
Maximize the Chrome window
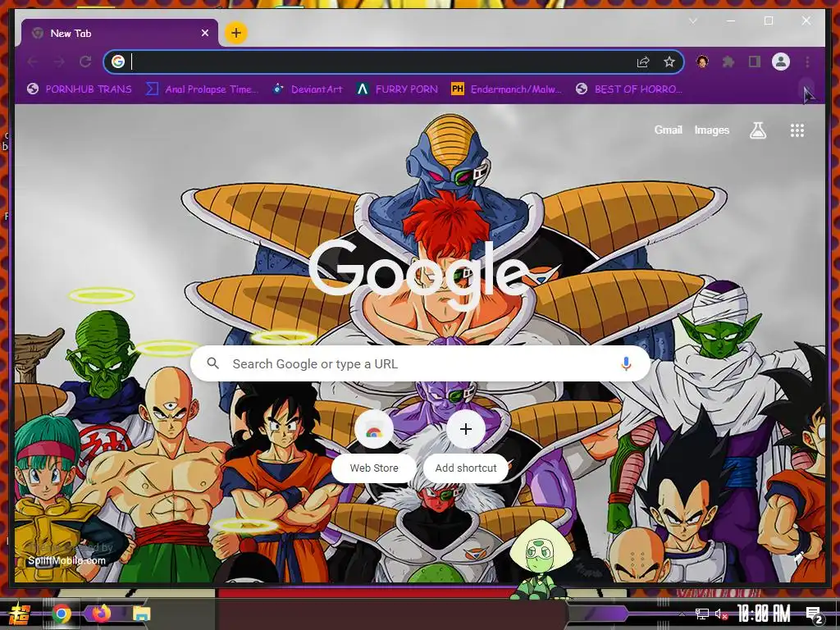click(768, 21)
